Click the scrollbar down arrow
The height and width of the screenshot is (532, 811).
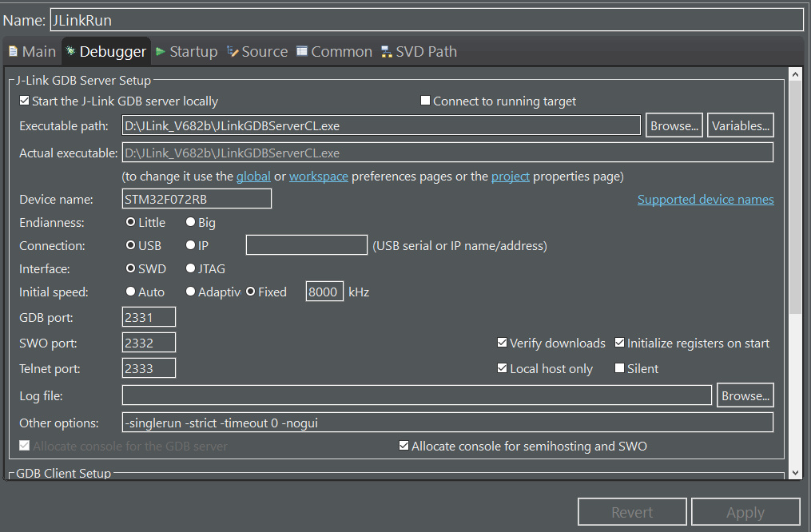click(796, 473)
